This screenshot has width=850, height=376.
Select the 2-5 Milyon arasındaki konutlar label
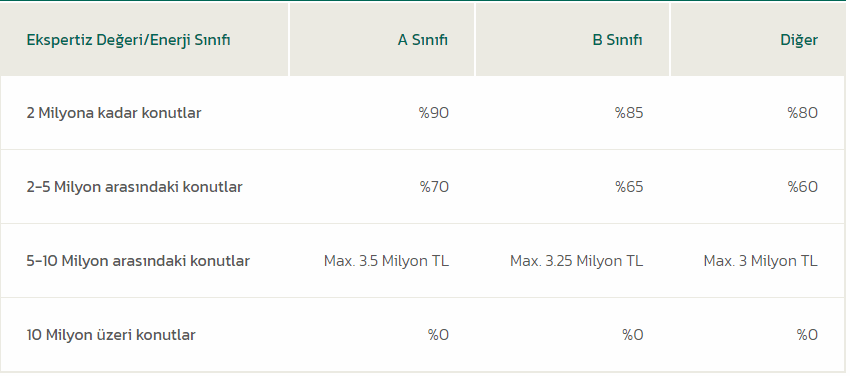134,187
